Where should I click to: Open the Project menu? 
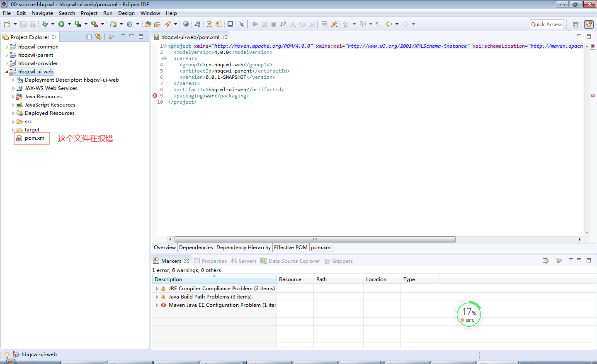coord(89,13)
